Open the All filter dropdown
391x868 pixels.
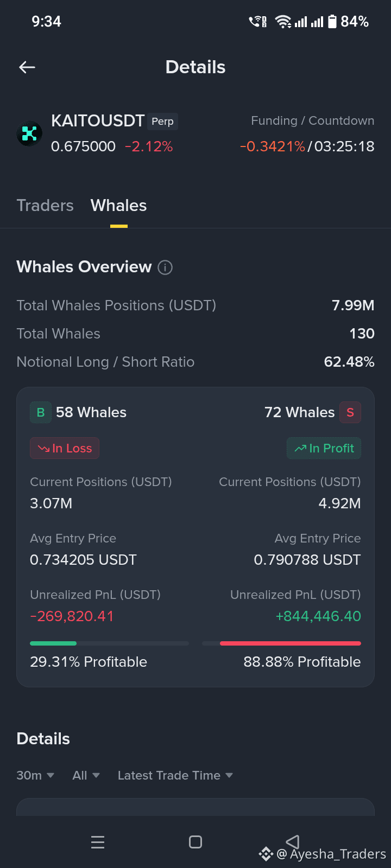(x=86, y=775)
